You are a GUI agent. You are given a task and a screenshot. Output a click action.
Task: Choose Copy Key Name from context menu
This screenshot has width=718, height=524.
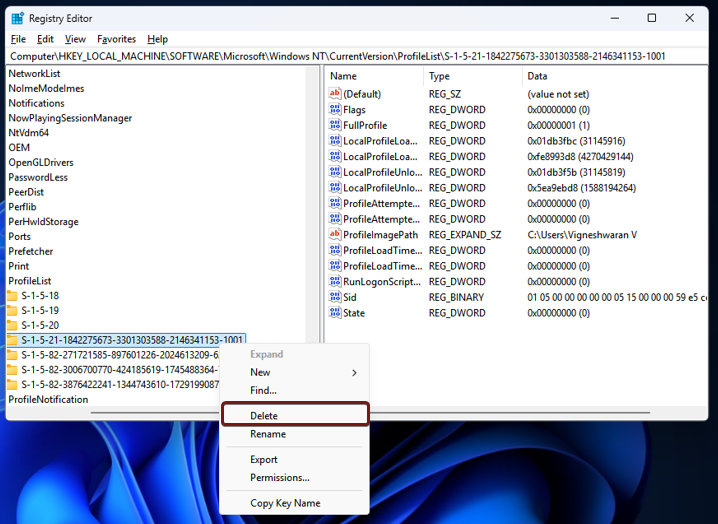coord(295,503)
